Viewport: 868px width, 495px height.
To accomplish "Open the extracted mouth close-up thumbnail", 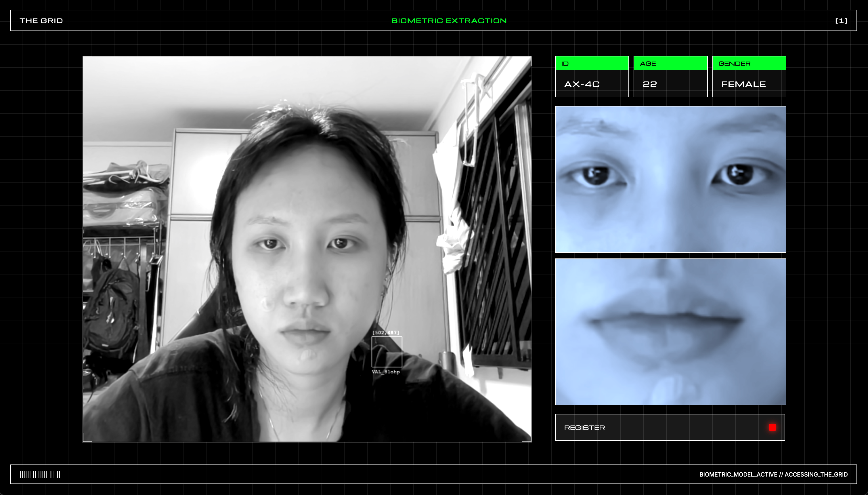I will coord(670,332).
